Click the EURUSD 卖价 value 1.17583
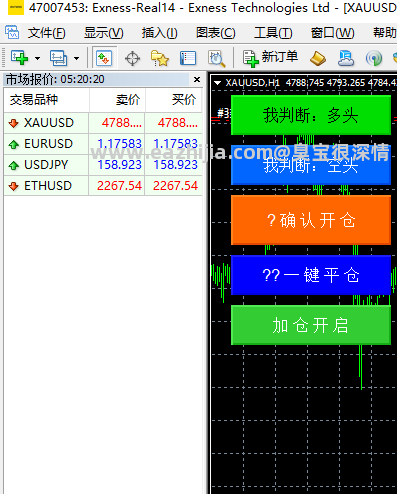Image resolution: width=397 pixels, height=494 pixels. pyautogui.click(x=119, y=144)
